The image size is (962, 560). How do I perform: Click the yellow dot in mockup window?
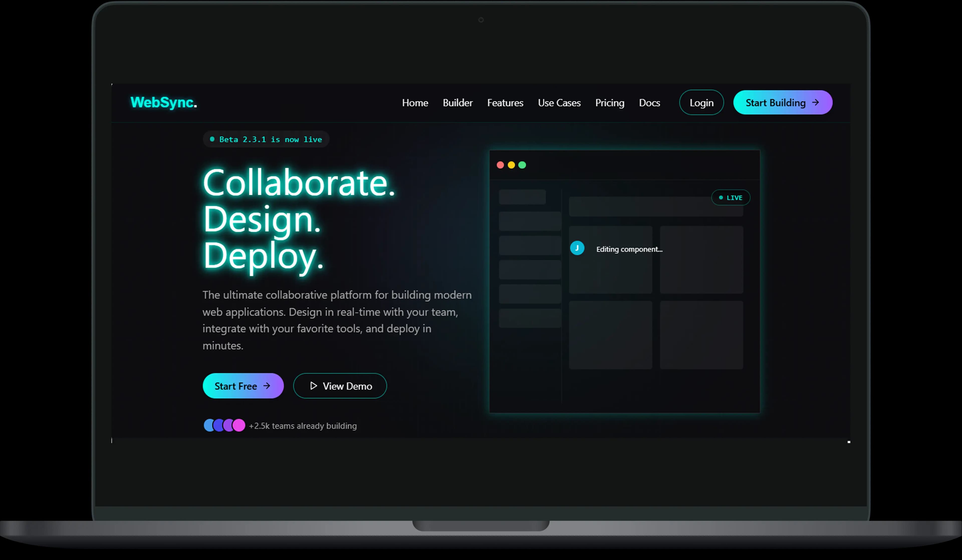pos(511,165)
